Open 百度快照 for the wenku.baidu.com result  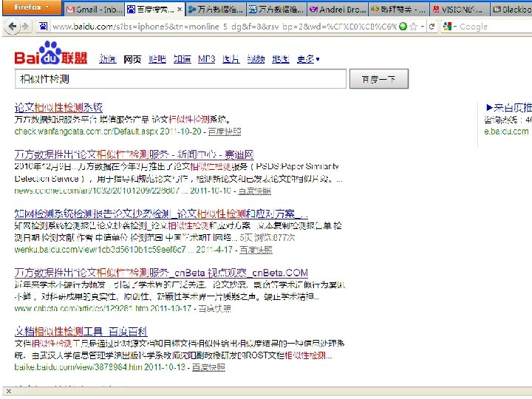coord(256,250)
